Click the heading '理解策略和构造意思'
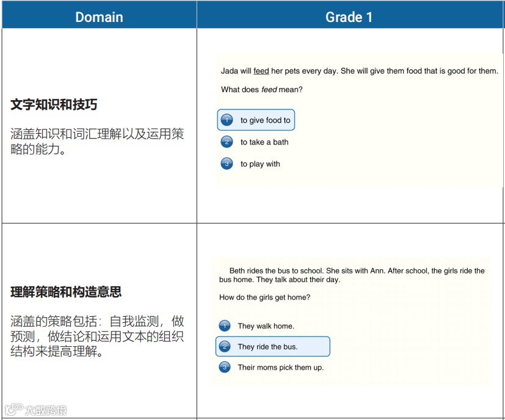The height and width of the screenshot is (420, 505). coord(66,292)
